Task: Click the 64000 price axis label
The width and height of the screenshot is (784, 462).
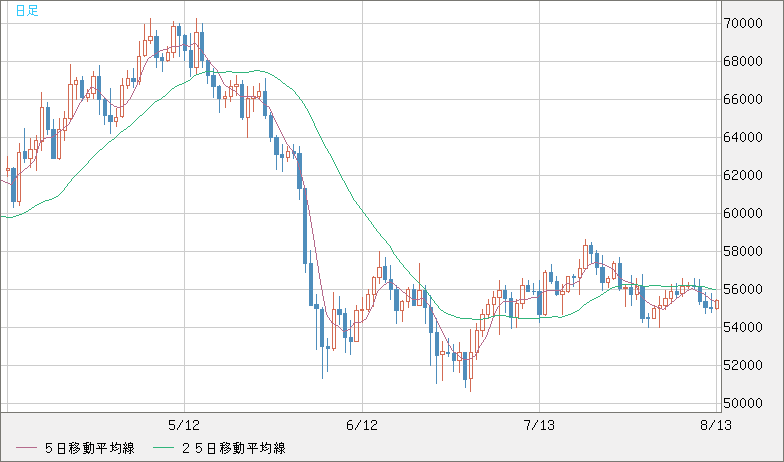Action: point(742,138)
